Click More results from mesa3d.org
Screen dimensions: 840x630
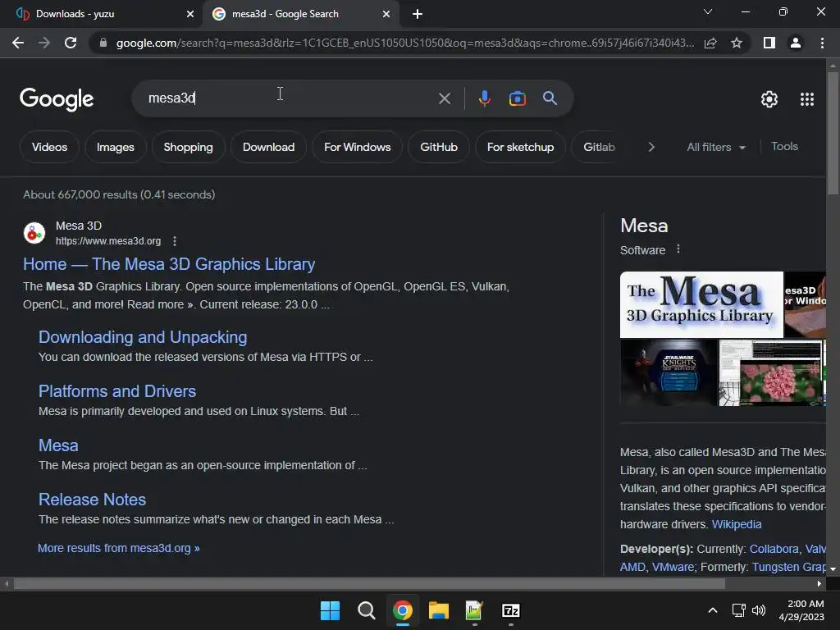point(118,548)
